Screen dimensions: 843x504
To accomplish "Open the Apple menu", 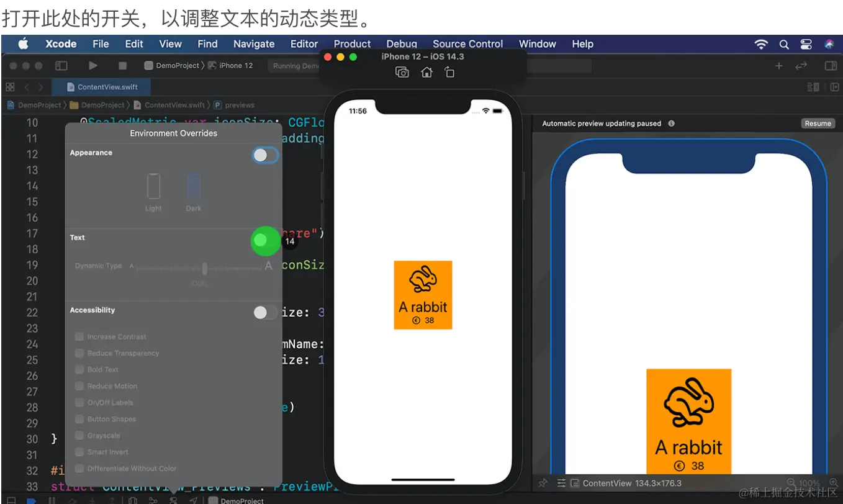I will pos(24,43).
